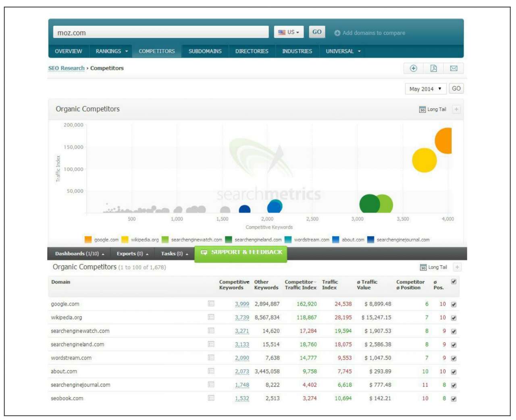Viewport: 516px width, 420px height.
Task: Open google.com competitive keywords 3,999 link
Action: (242, 304)
